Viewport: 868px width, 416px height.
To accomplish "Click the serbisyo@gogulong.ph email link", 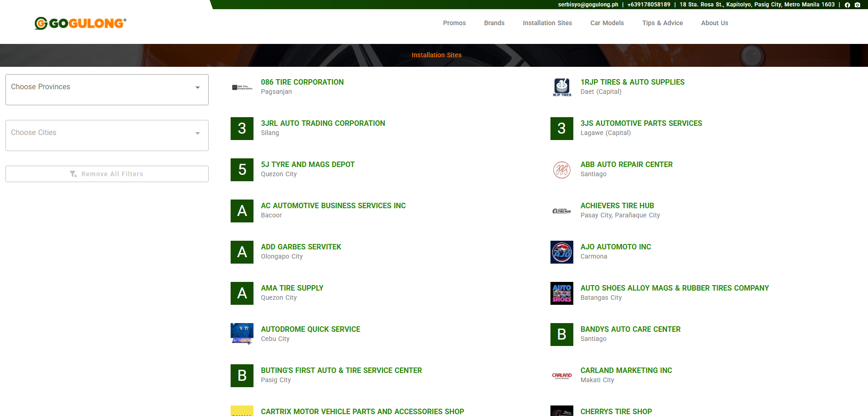I will point(588,5).
